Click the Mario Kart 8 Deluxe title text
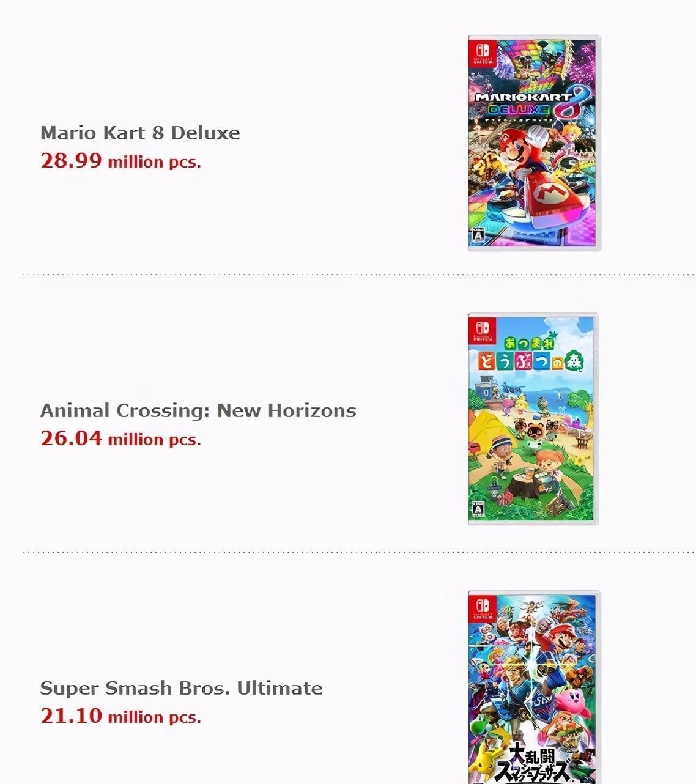Screen dimensions: 696x784 pyautogui.click(x=140, y=133)
